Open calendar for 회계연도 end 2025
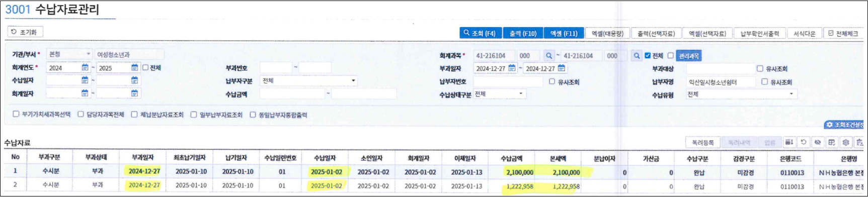The height and width of the screenshot is (197, 868). tap(135, 67)
